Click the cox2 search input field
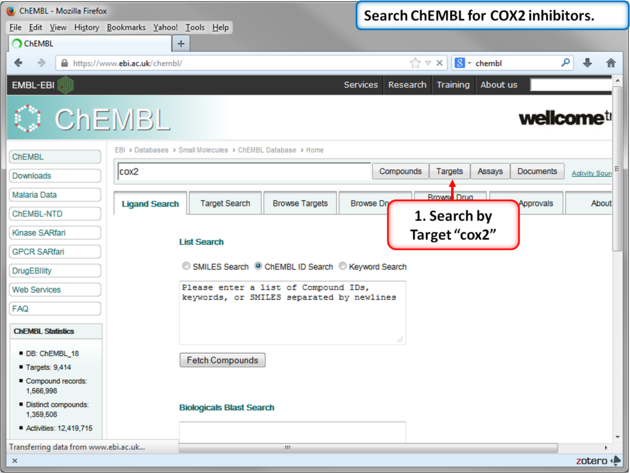The width and height of the screenshot is (630, 473). (x=243, y=172)
